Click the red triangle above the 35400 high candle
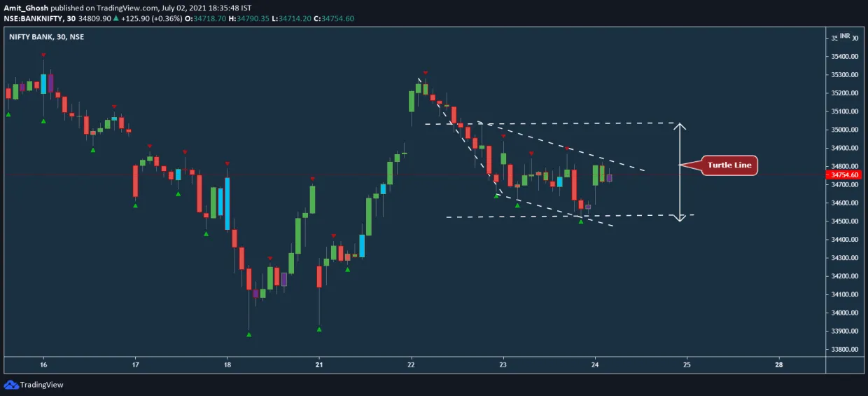The width and height of the screenshot is (868, 396). [43, 55]
